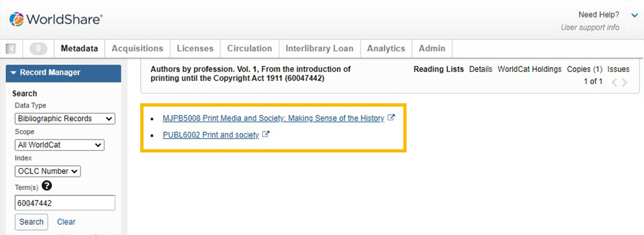Image resolution: width=644 pixels, height=235 pixels.
Task: Open the Index OCLC Number dropdown
Action: pos(47,171)
